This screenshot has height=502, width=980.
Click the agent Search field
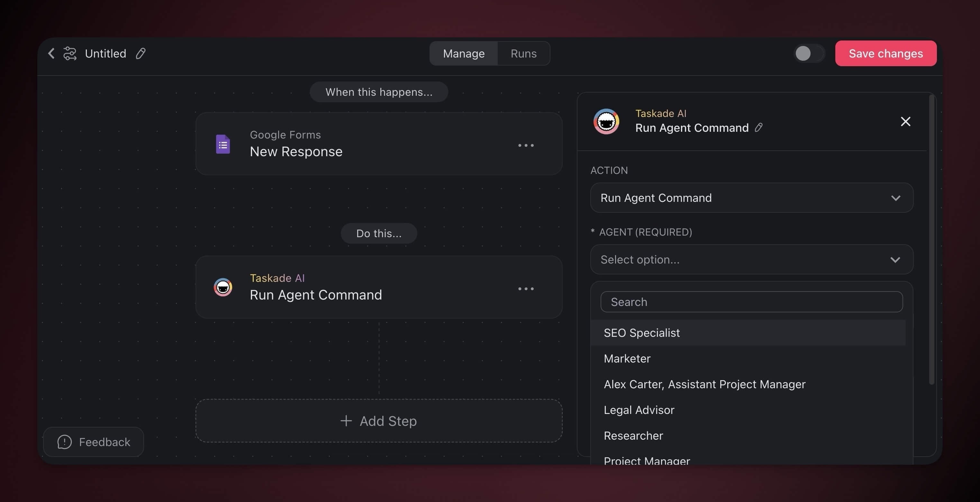tap(751, 302)
